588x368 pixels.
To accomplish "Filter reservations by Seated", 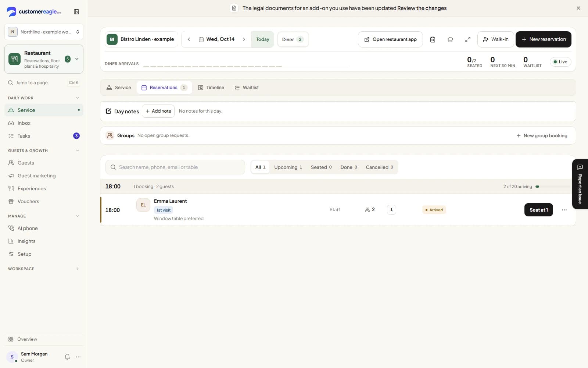I will click(321, 167).
